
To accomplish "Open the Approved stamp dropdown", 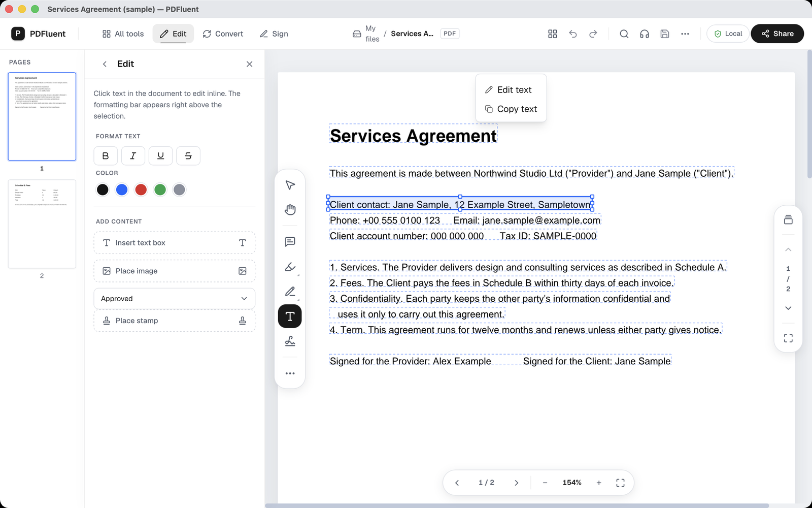I will [x=174, y=299].
